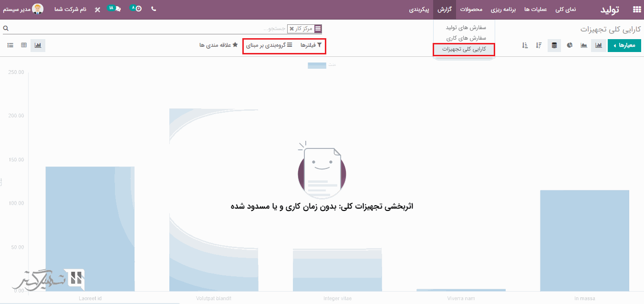Expand the معیارها measures dropdown

point(624,45)
